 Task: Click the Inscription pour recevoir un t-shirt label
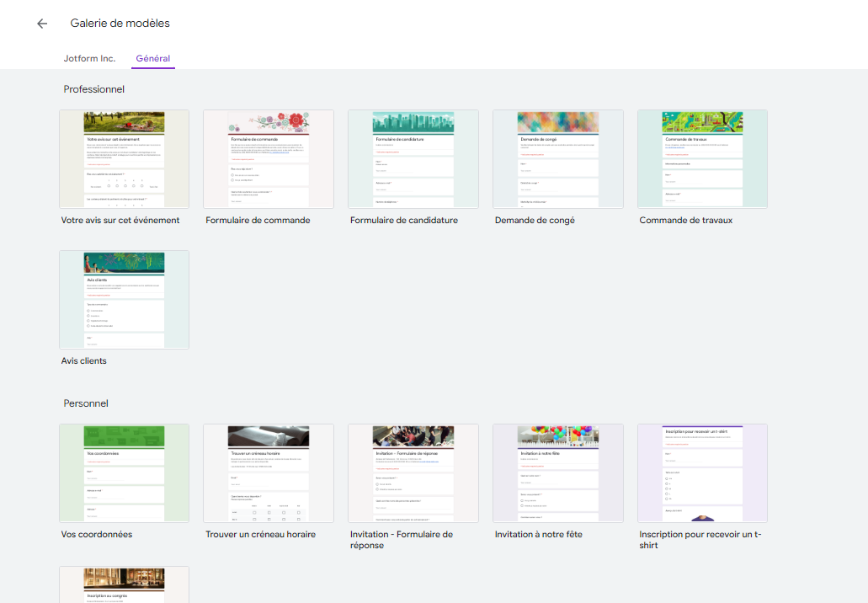[x=700, y=540]
